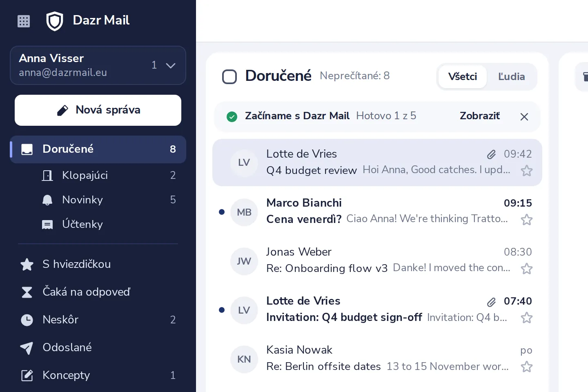Tick the select-all checkbox beside Doručené

coord(229,76)
